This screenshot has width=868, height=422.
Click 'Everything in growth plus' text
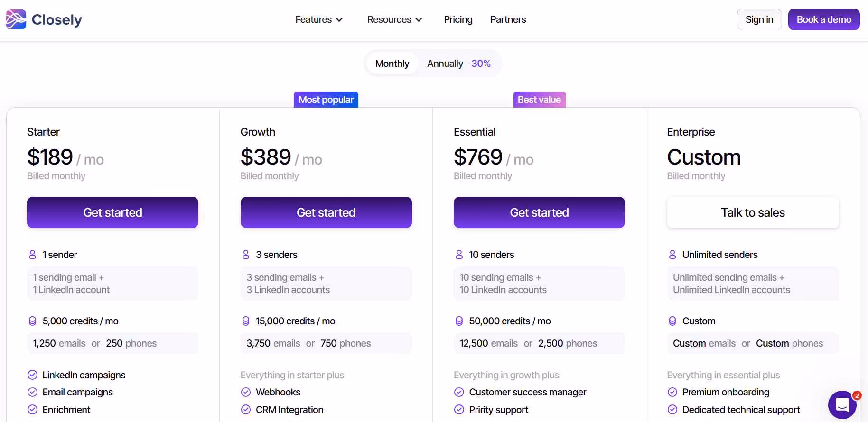tap(506, 375)
